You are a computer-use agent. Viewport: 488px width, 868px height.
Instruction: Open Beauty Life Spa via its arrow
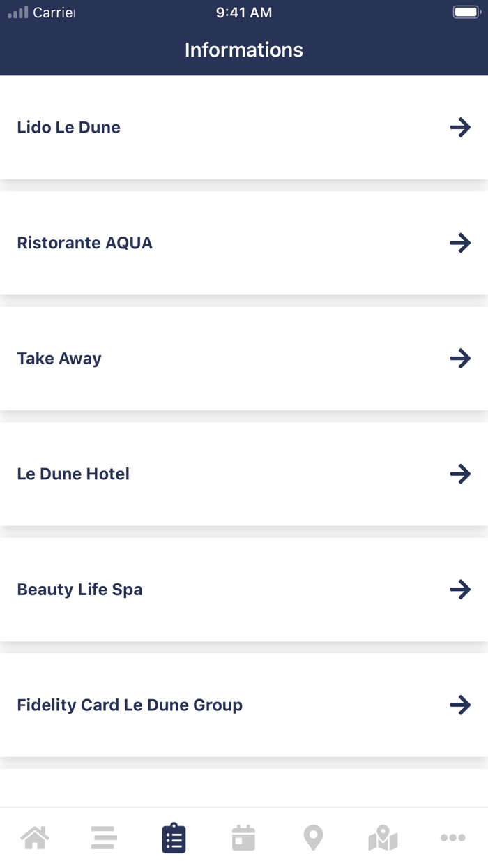pos(460,590)
